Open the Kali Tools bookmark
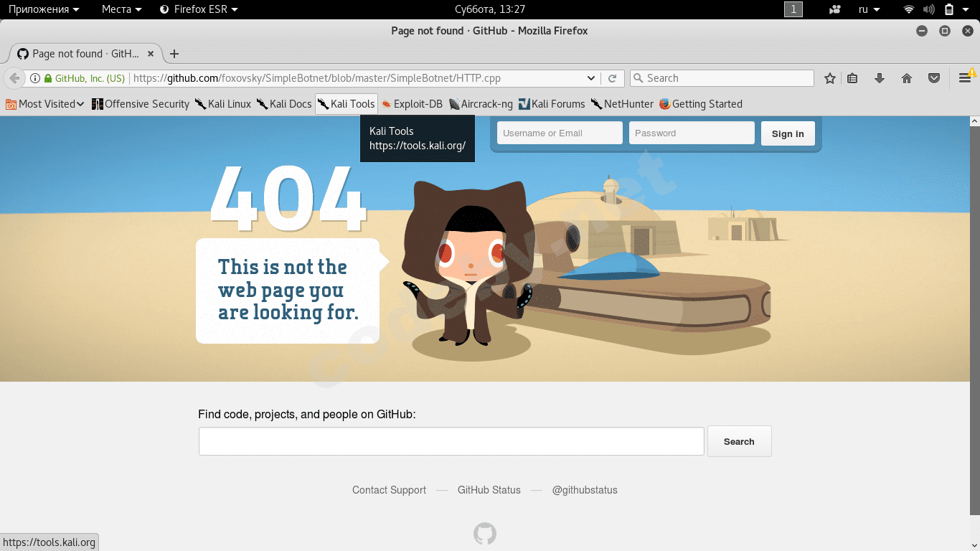The image size is (980, 551). (347, 104)
